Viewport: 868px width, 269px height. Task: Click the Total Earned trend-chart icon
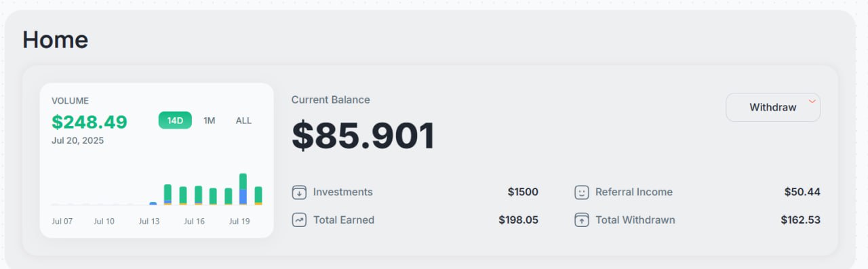point(299,220)
